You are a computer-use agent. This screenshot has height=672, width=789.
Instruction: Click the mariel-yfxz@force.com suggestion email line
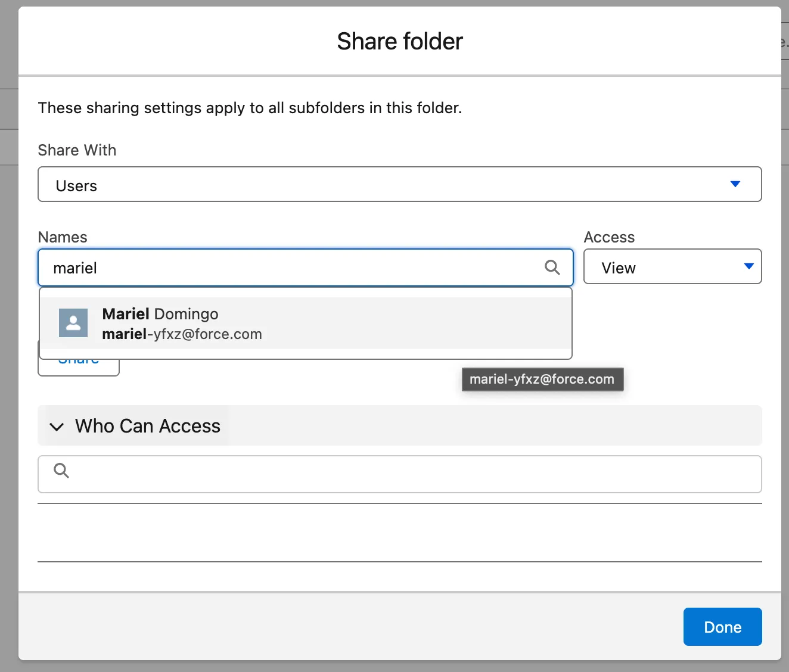182,334
